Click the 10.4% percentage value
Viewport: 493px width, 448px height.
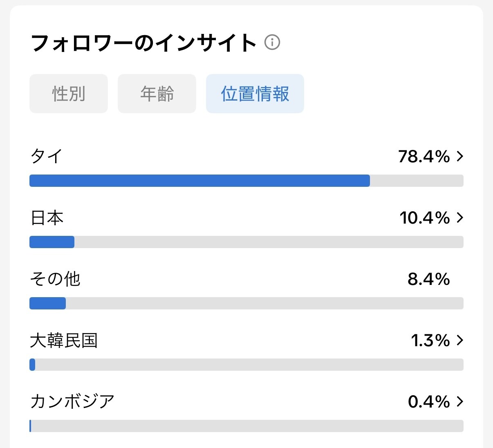(x=425, y=217)
